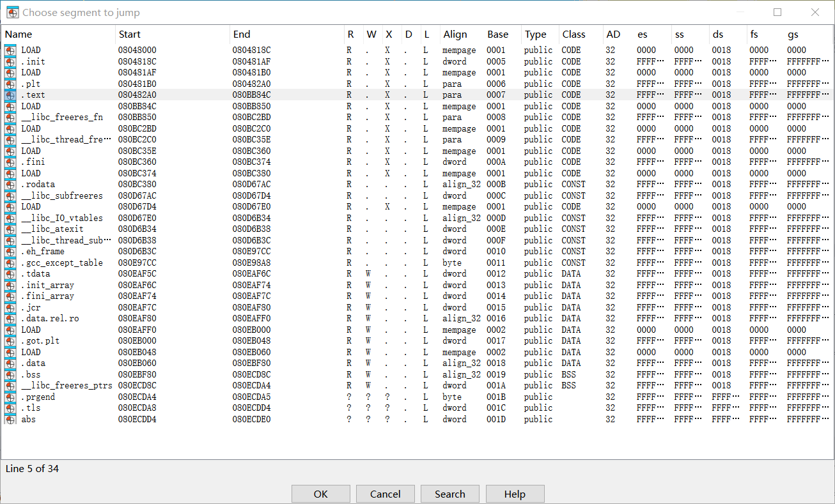Click the segment icon next to .plt
The width and height of the screenshot is (835, 504).
10,84
